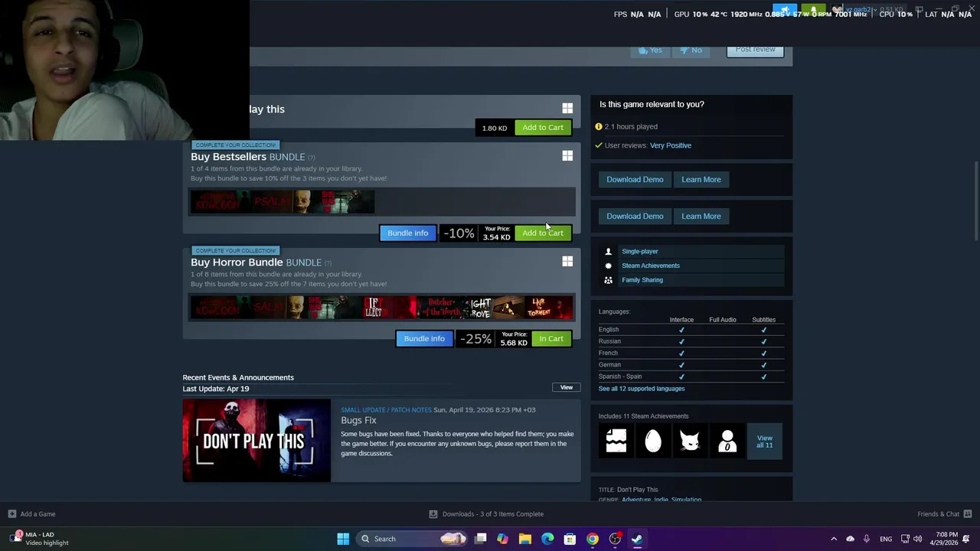Click the Add a Game plus icon

(11, 514)
